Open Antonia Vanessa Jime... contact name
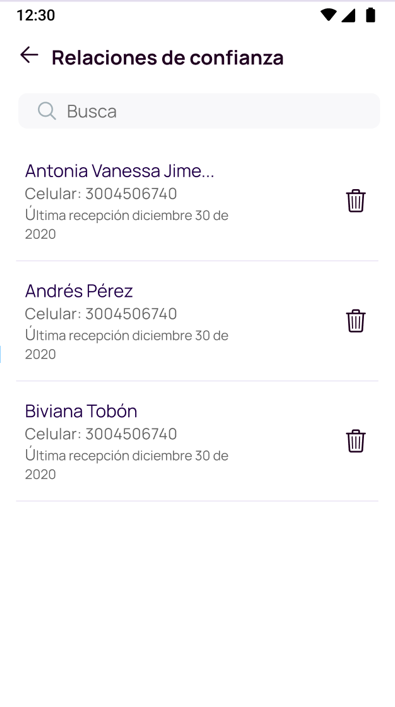Screen dimensions: 395x707 pyautogui.click(x=119, y=171)
